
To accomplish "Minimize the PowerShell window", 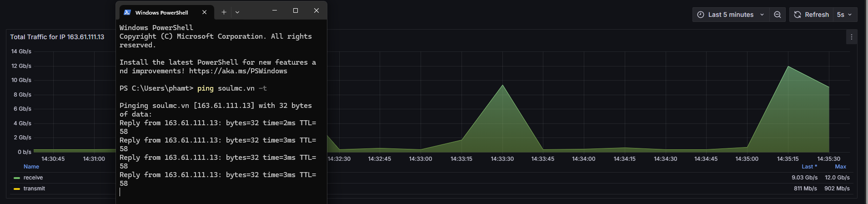I will pyautogui.click(x=275, y=10).
